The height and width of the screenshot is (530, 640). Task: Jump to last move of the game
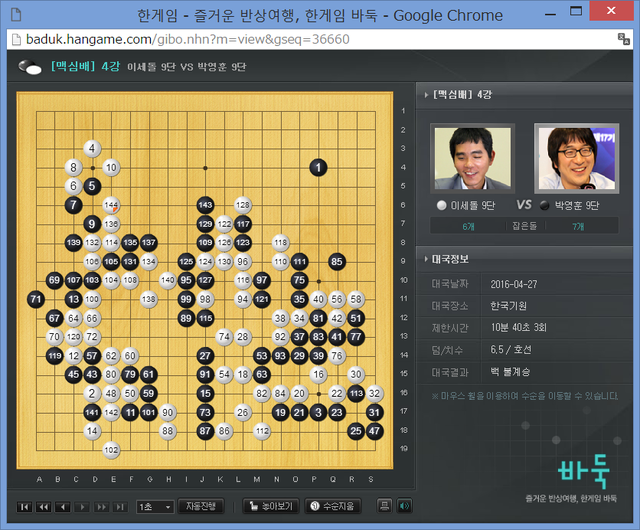click(x=120, y=507)
